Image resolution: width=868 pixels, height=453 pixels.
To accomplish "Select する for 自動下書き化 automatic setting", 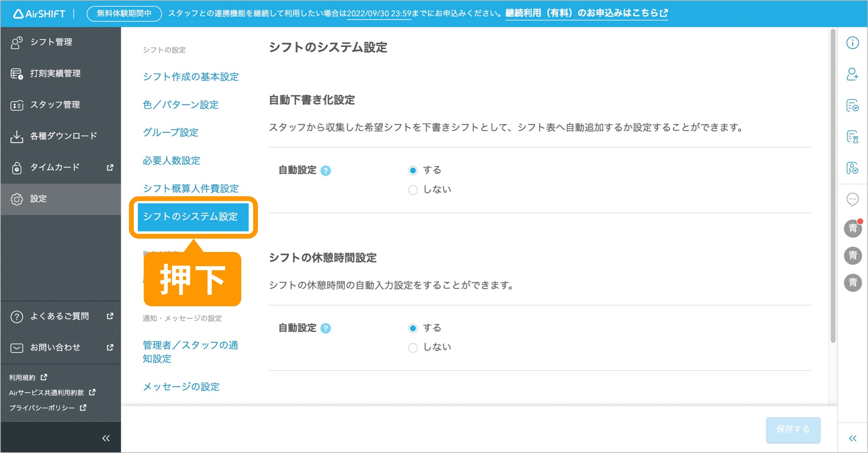I will click(413, 170).
